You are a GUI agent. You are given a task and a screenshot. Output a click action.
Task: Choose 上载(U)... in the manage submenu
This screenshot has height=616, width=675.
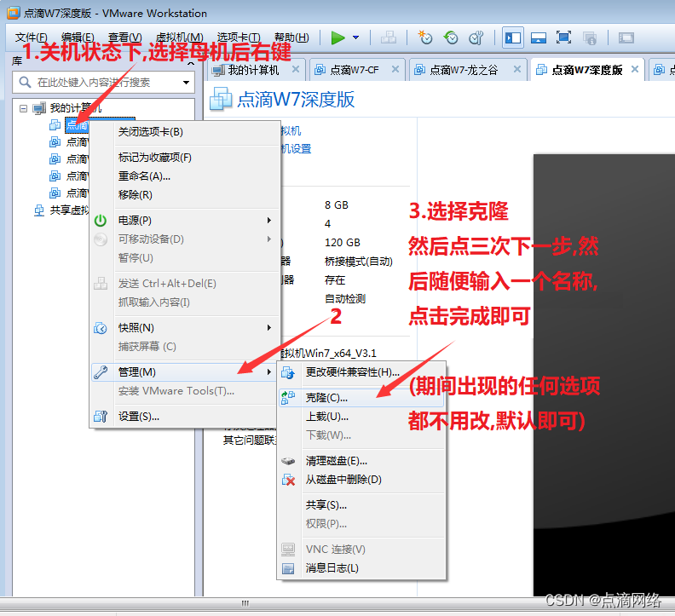[361, 417]
